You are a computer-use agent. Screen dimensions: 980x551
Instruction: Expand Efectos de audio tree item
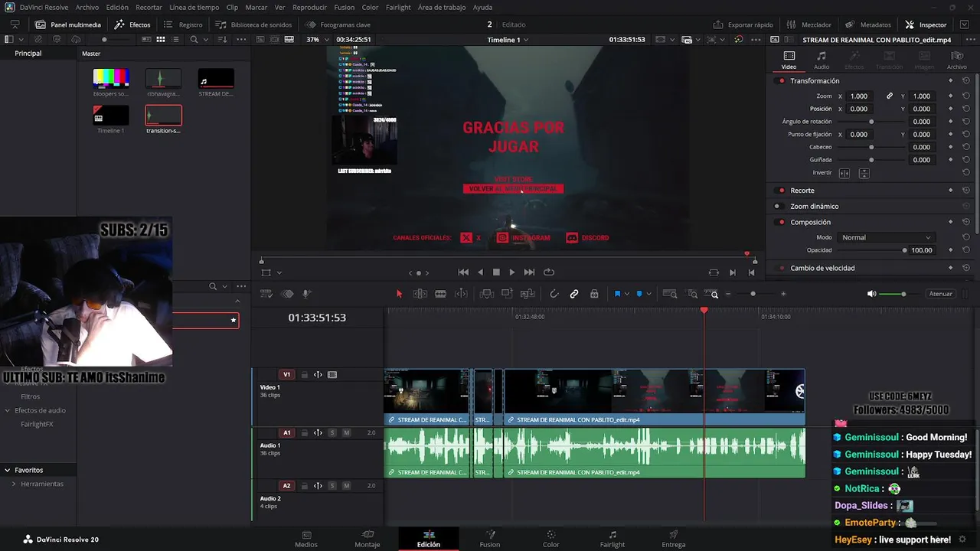coord(8,410)
